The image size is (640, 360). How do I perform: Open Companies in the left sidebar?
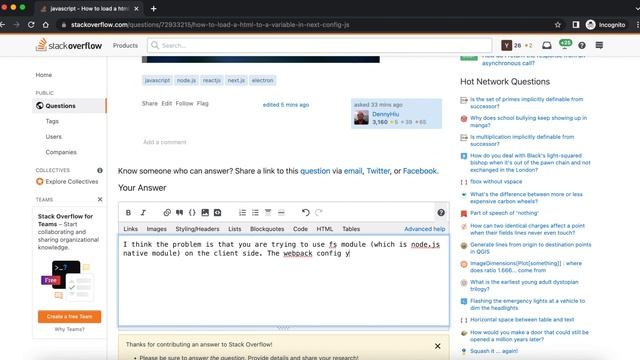pyautogui.click(x=61, y=152)
